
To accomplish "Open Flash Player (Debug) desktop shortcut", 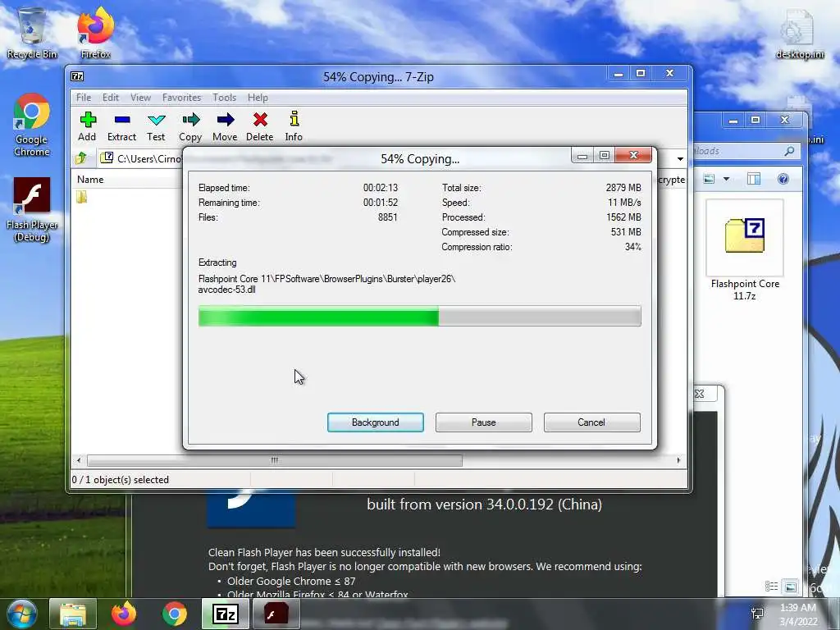I will pyautogui.click(x=32, y=210).
